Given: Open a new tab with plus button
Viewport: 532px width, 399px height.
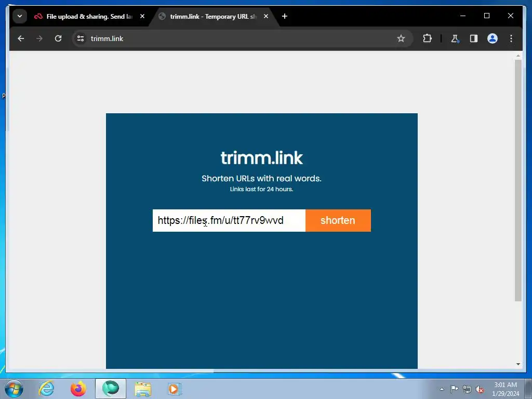Looking at the screenshot, I should [x=284, y=16].
